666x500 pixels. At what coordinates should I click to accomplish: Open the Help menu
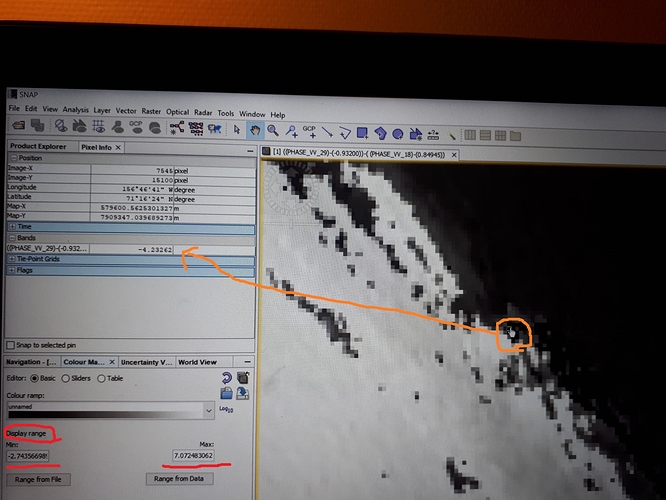pyautogui.click(x=278, y=115)
